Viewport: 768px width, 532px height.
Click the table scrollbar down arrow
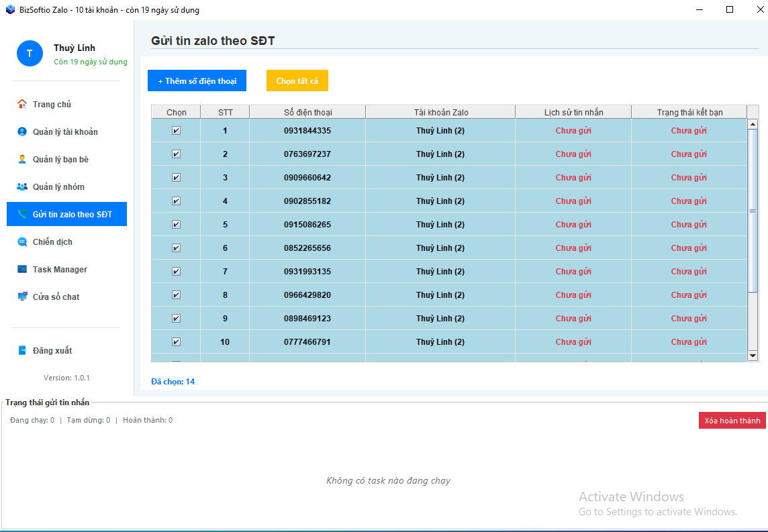click(753, 355)
